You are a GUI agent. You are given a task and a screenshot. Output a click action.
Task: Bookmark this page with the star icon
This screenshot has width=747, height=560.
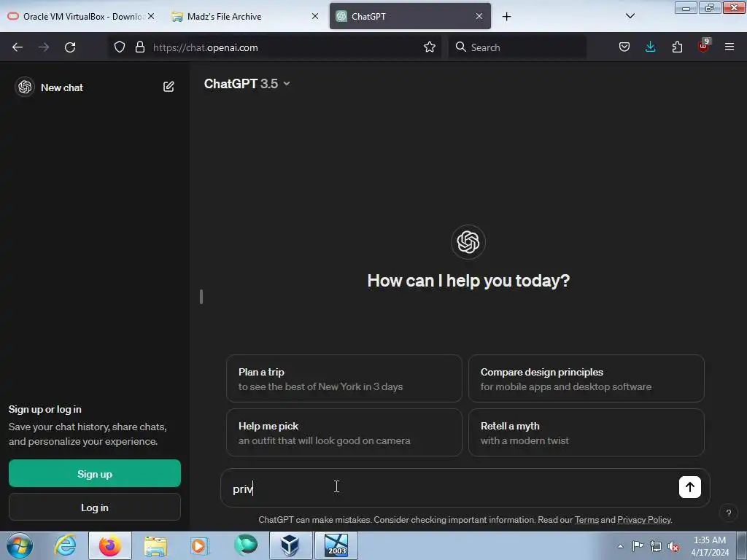[429, 47]
